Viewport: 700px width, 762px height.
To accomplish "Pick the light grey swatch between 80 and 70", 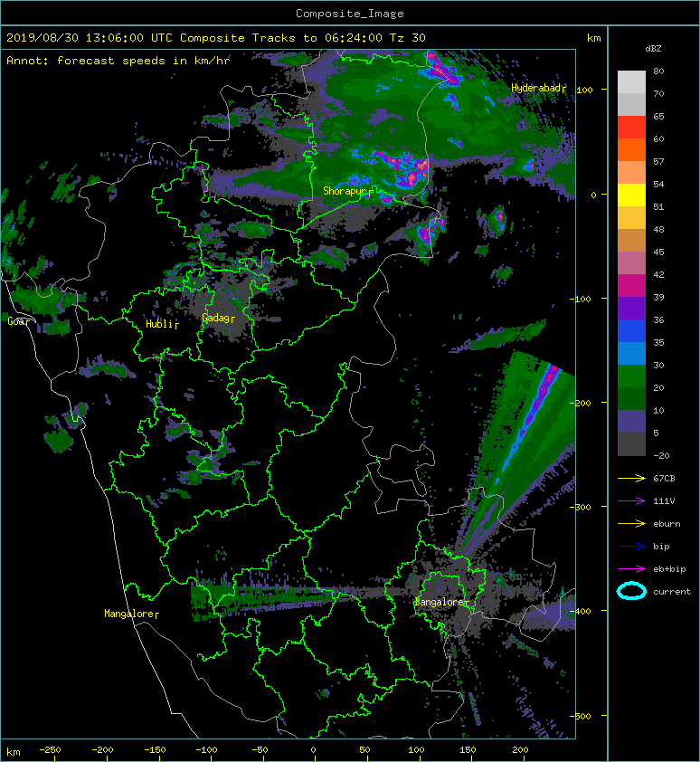I will (x=631, y=82).
